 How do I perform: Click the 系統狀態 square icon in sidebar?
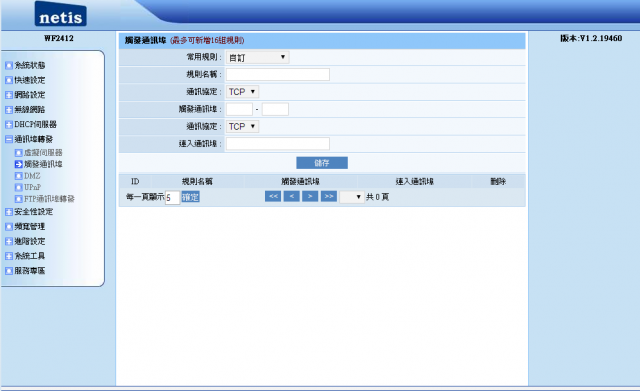click(9, 65)
